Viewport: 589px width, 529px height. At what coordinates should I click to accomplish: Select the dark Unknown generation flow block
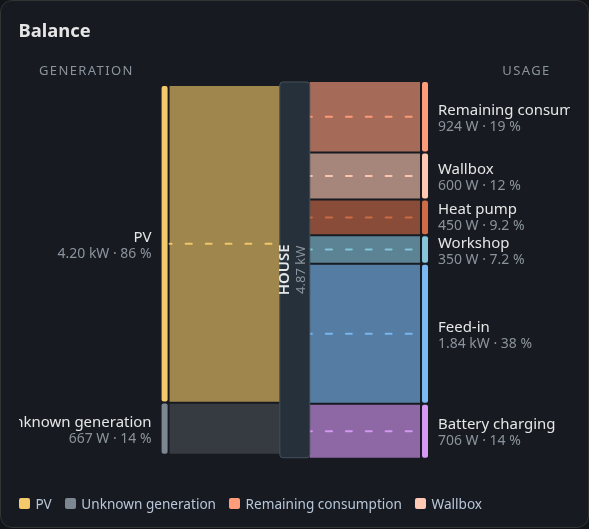(224, 428)
